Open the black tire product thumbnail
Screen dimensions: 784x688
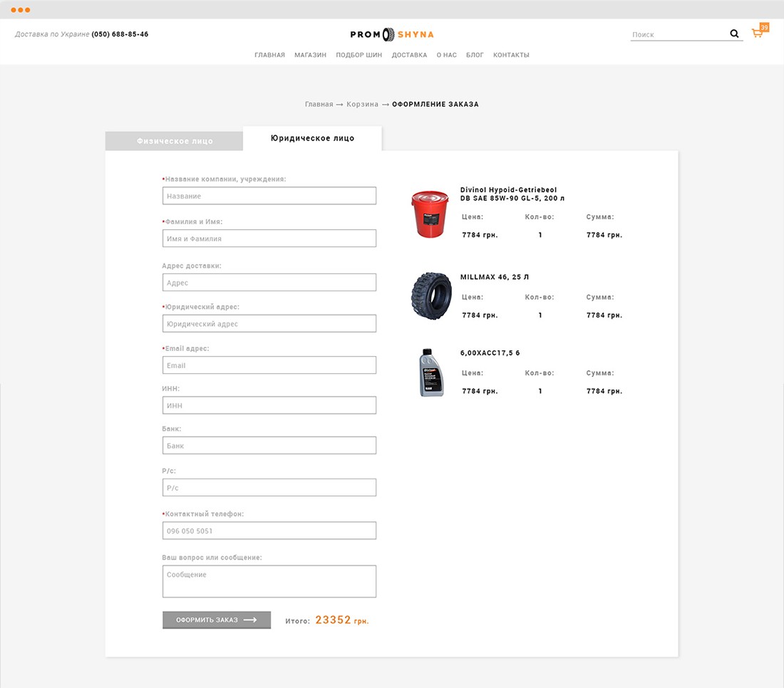pyautogui.click(x=431, y=296)
